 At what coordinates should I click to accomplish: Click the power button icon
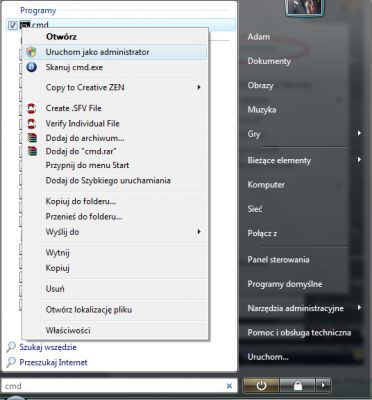[261, 386]
